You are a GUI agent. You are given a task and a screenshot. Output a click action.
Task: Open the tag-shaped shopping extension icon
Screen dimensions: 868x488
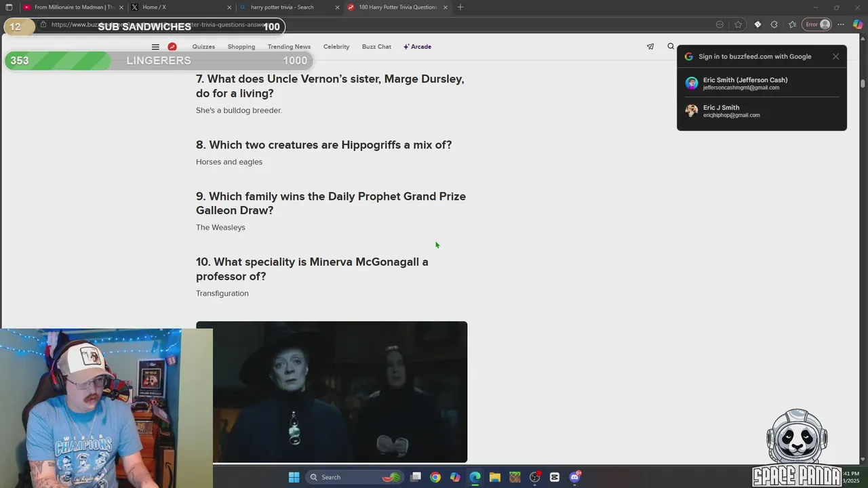757,24
